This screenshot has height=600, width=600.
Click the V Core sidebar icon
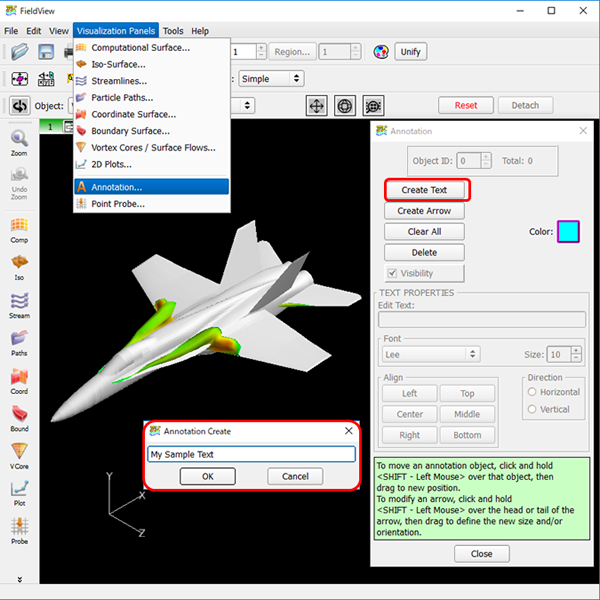tap(19, 455)
